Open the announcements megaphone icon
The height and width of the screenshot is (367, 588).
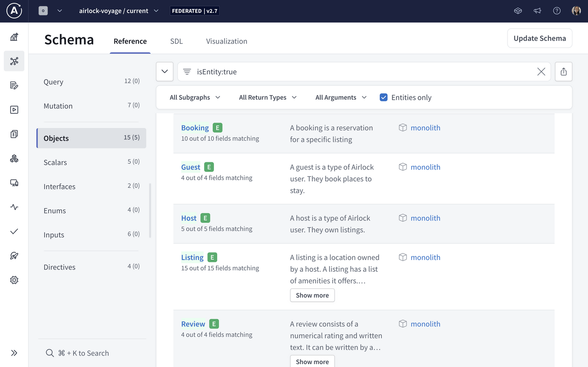point(537,11)
